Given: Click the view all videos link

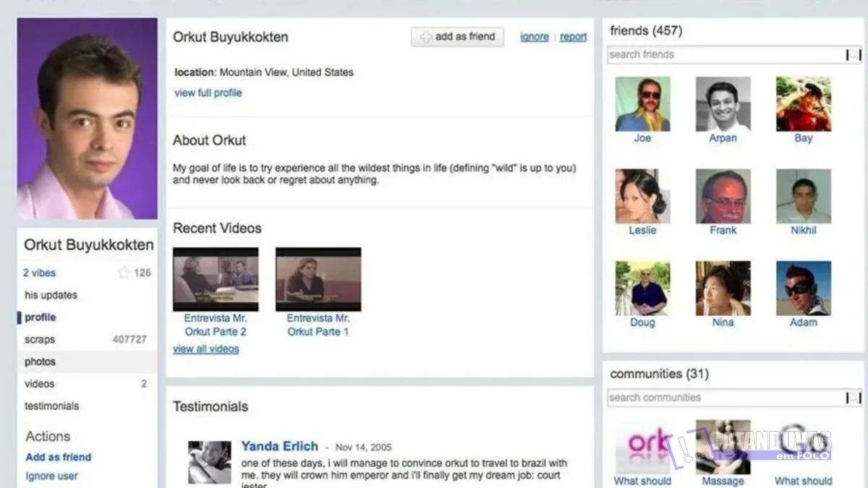Looking at the screenshot, I should click(206, 348).
